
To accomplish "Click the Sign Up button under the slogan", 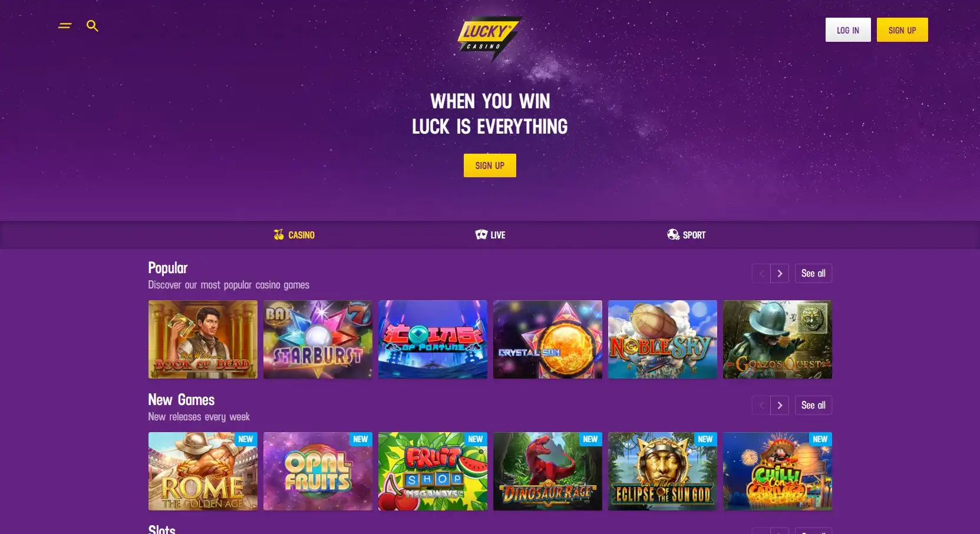I will (490, 165).
